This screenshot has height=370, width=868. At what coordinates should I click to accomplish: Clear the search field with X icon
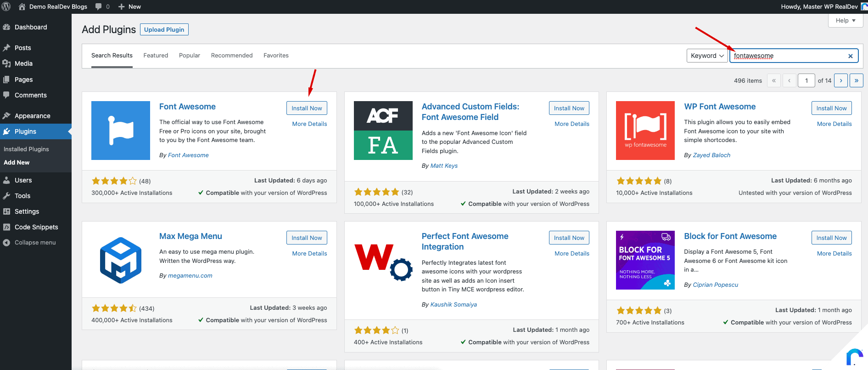click(x=851, y=56)
